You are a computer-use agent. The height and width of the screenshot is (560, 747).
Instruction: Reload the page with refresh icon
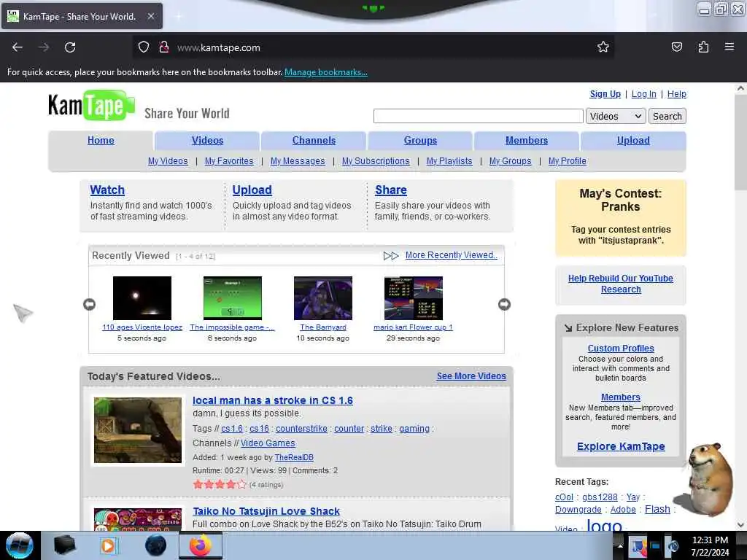click(x=70, y=47)
